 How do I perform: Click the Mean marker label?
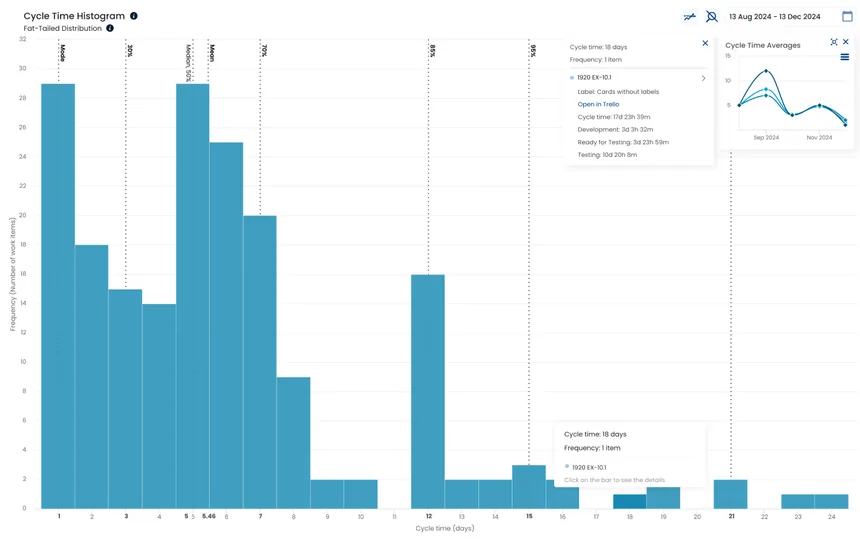(212, 53)
